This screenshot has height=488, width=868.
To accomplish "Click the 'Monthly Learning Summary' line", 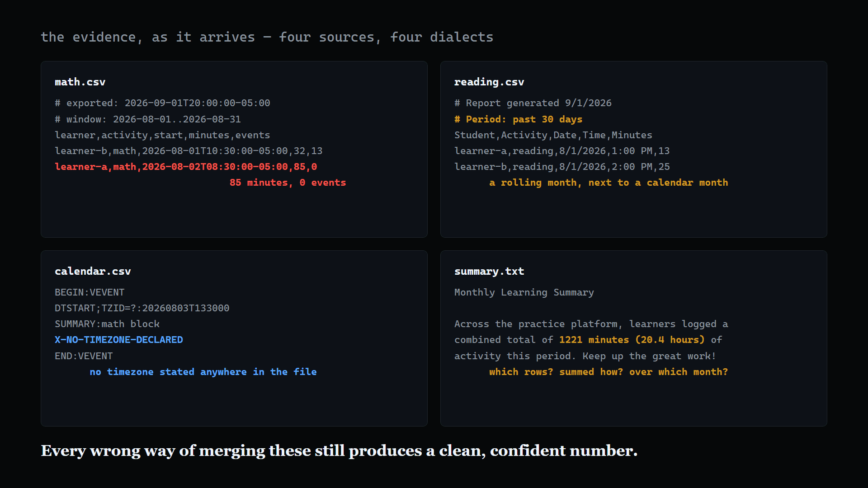I will pyautogui.click(x=524, y=292).
